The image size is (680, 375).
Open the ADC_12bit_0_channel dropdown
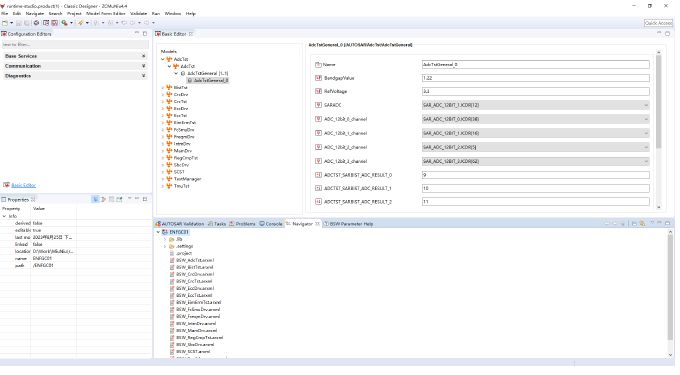(646, 119)
